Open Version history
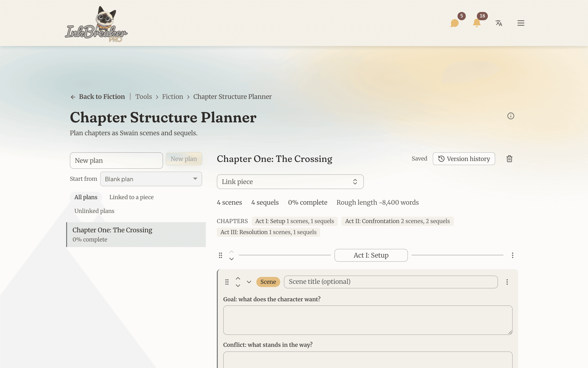The image size is (588, 368). pyautogui.click(x=464, y=159)
